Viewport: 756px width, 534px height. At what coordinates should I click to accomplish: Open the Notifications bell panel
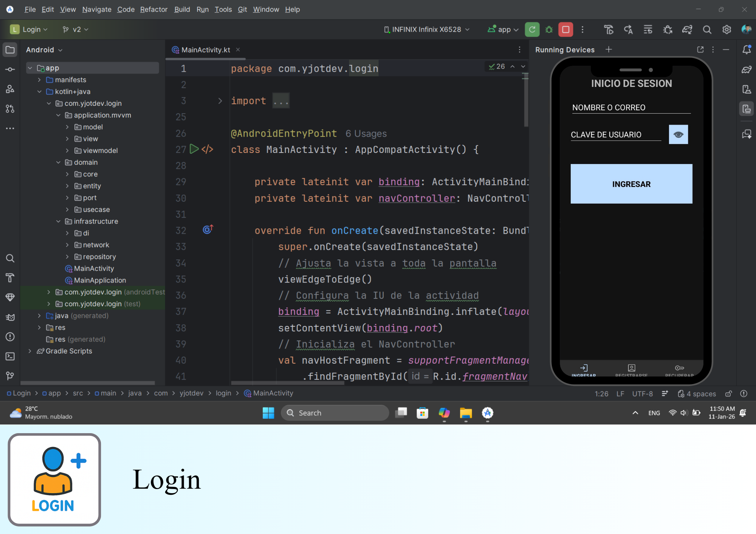pyautogui.click(x=747, y=49)
